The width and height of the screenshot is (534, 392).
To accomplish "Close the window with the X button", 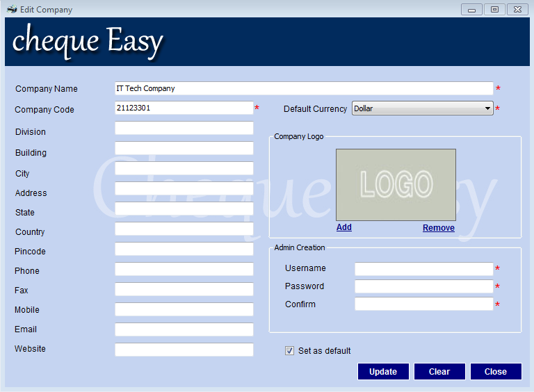I will pos(517,10).
